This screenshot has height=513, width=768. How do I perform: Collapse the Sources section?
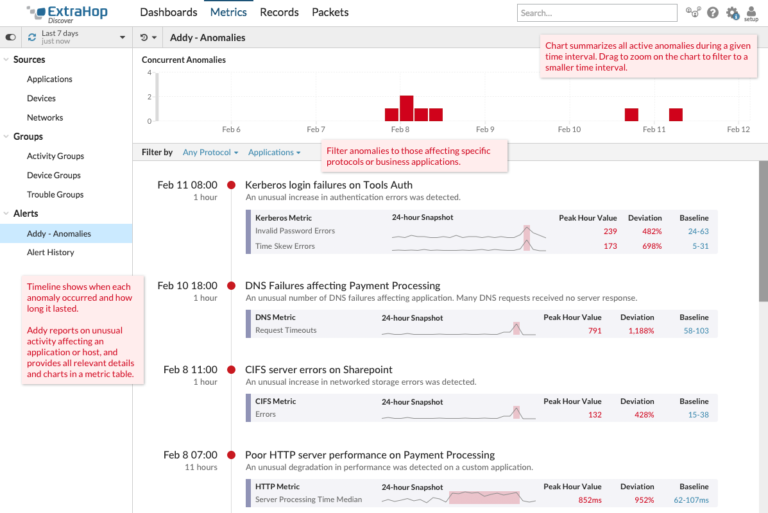tap(6, 59)
